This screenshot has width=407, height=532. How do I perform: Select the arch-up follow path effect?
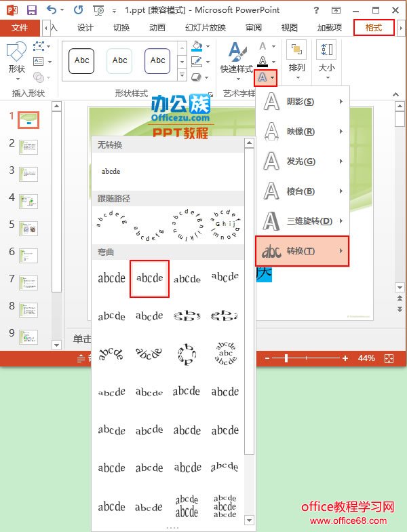point(111,220)
